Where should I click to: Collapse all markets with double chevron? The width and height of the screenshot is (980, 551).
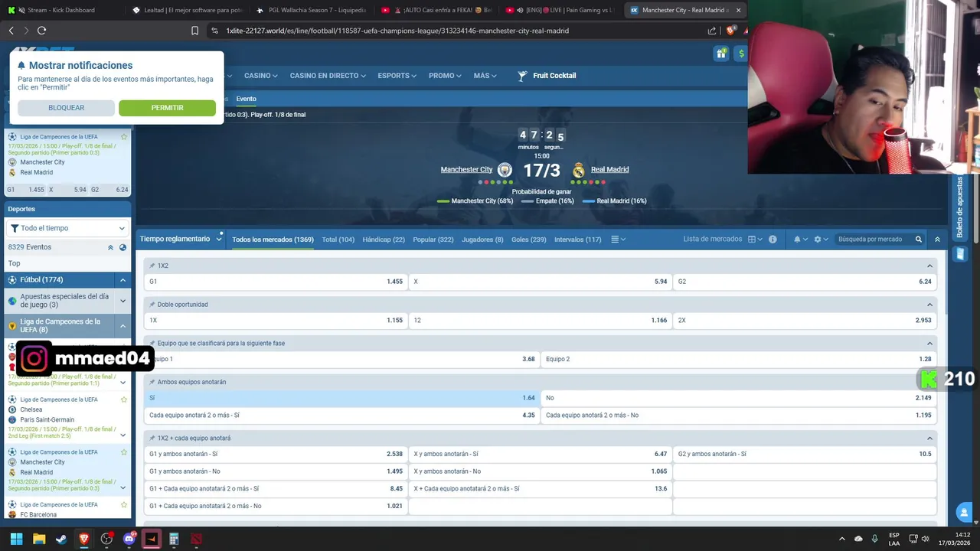coord(937,240)
